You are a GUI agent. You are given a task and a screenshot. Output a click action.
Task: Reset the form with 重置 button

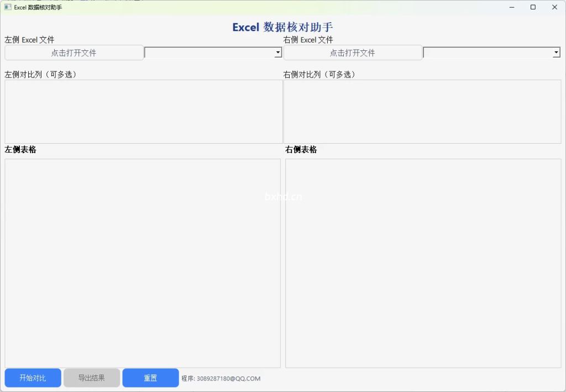(x=150, y=378)
